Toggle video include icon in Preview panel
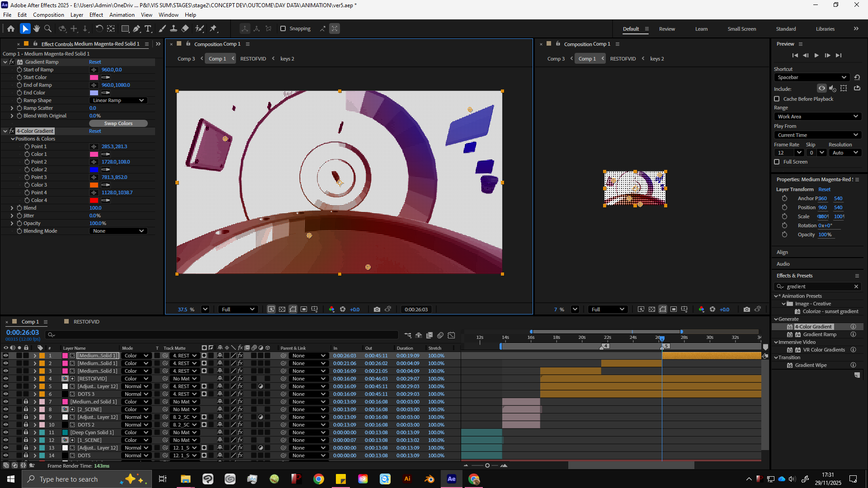Image resolution: width=868 pixels, height=488 pixels. (x=822, y=89)
